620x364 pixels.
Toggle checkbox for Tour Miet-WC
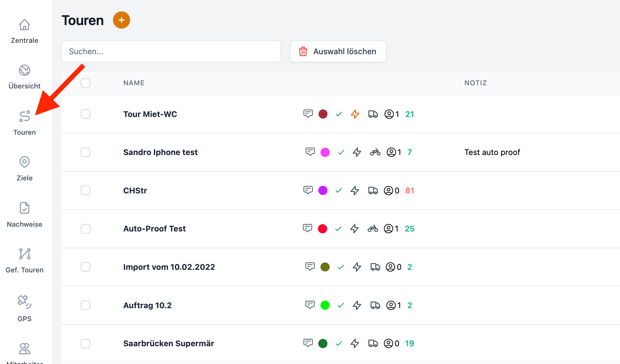point(85,114)
